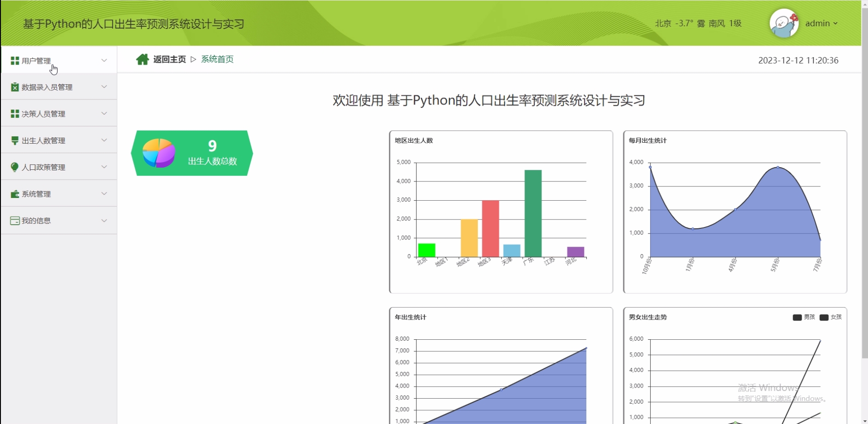Expand the 系统管理 chevron

(x=104, y=193)
